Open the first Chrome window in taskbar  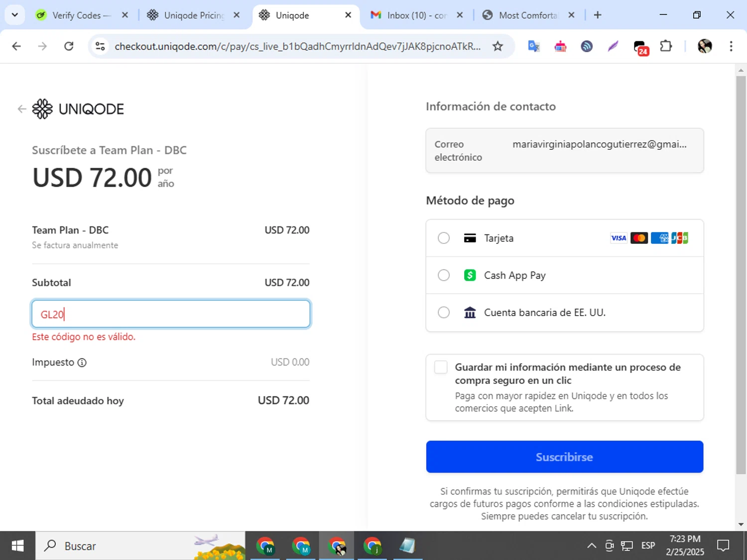[x=265, y=546]
